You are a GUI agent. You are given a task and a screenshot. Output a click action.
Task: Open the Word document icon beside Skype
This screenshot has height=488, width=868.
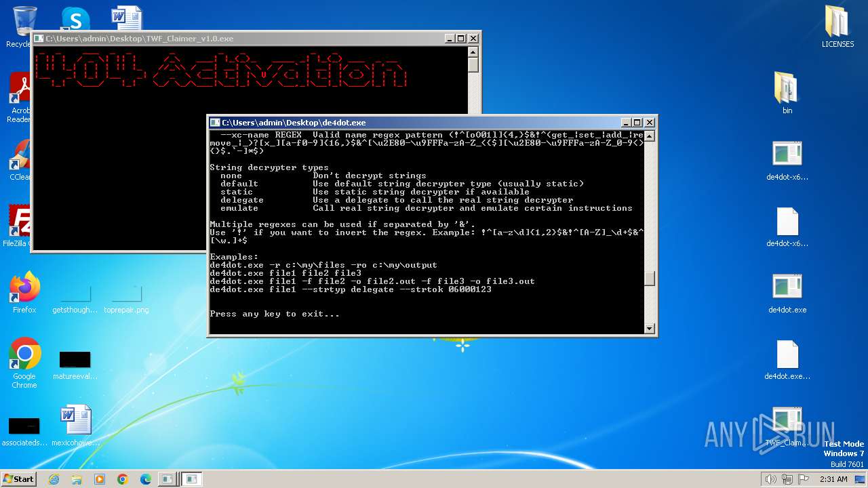click(126, 19)
